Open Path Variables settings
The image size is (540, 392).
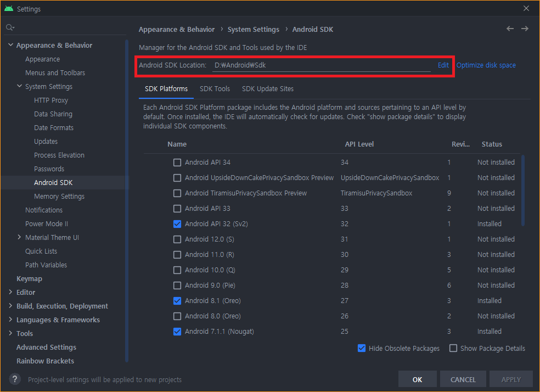[46, 265]
